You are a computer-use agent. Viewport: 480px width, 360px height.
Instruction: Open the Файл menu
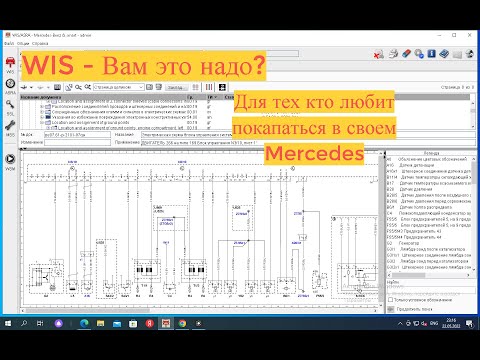9,43
